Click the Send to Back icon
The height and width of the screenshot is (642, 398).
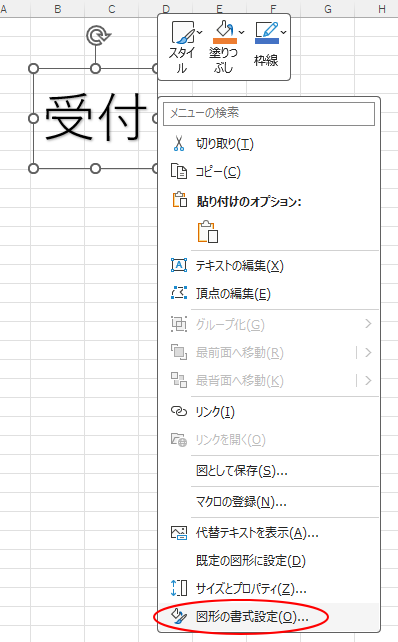(179, 380)
